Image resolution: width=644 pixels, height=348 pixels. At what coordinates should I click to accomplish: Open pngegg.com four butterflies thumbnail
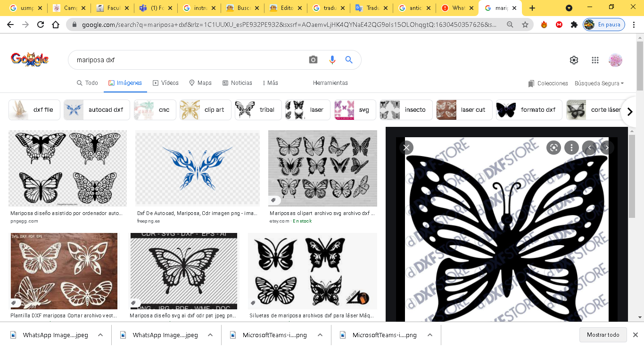67,168
